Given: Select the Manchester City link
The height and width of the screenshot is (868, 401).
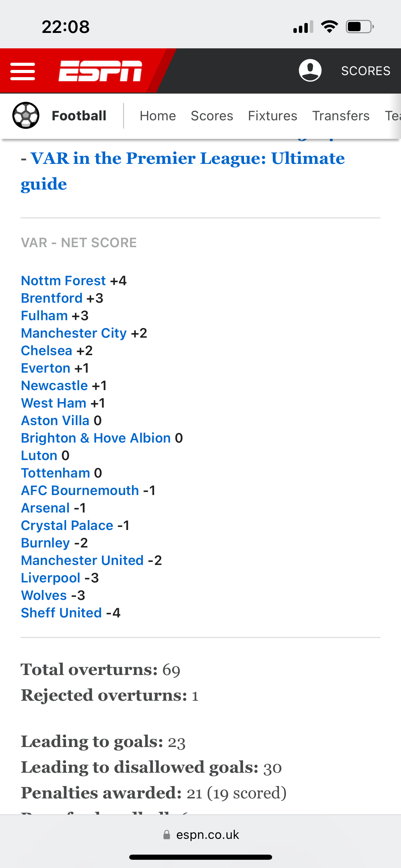Looking at the screenshot, I should (74, 333).
